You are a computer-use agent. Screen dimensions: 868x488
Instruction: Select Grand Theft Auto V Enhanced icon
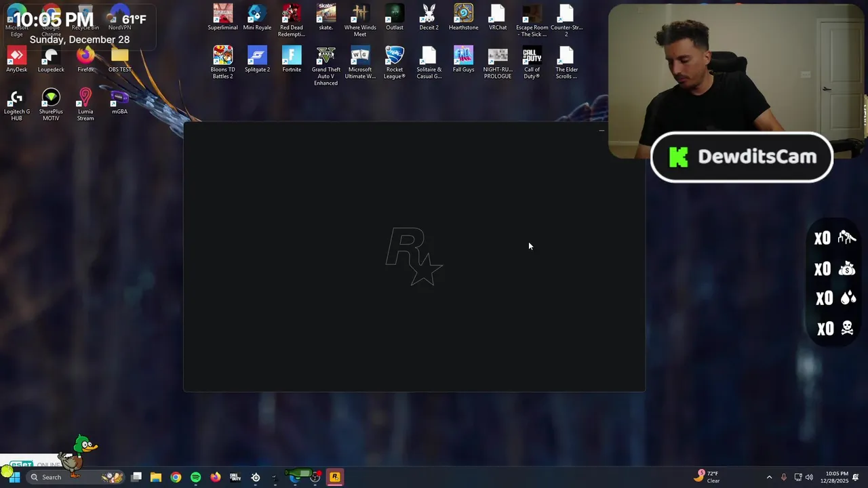point(326,66)
